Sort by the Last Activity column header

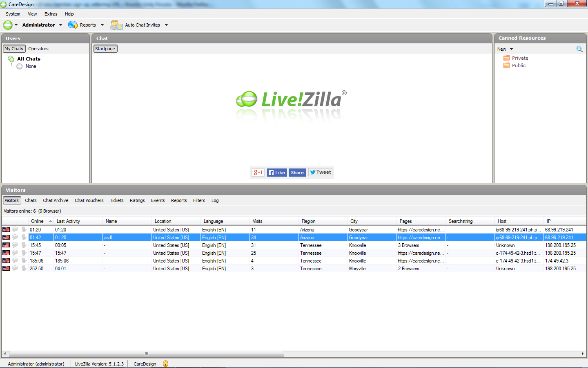coord(78,221)
